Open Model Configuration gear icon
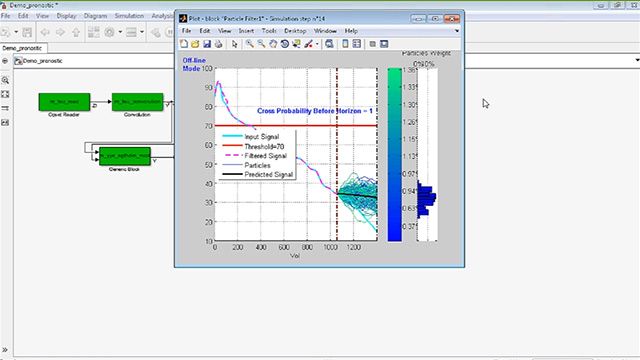640x360 pixels. pyautogui.click(x=109, y=32)
